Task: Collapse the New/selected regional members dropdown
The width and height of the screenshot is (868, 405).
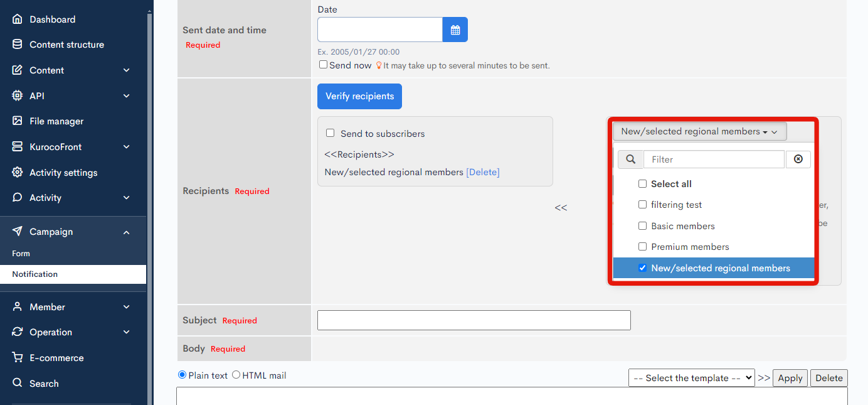Action: tap(699, 131)
